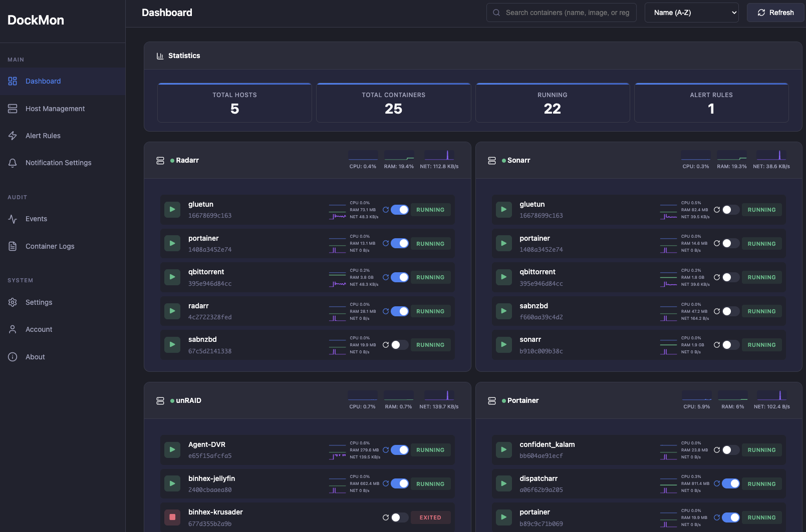806x532 pixels.
Task: Click the container search field
Action: click(561, 13)
